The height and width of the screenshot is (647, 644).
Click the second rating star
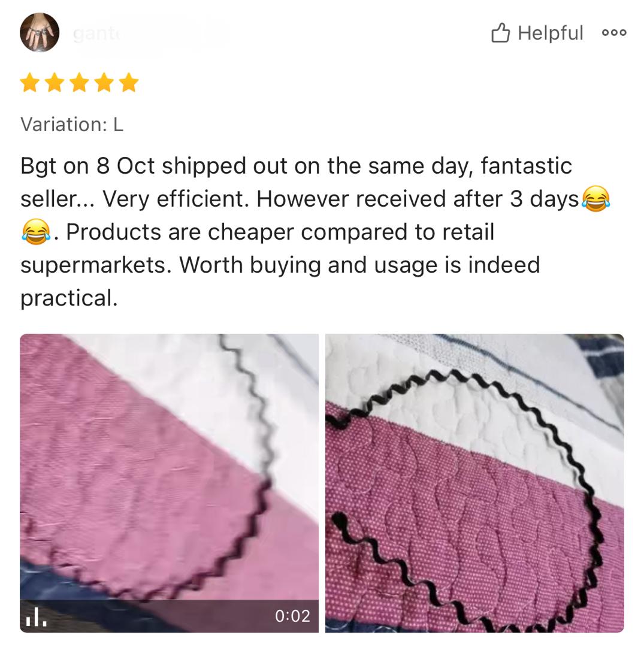click(55, 82)
